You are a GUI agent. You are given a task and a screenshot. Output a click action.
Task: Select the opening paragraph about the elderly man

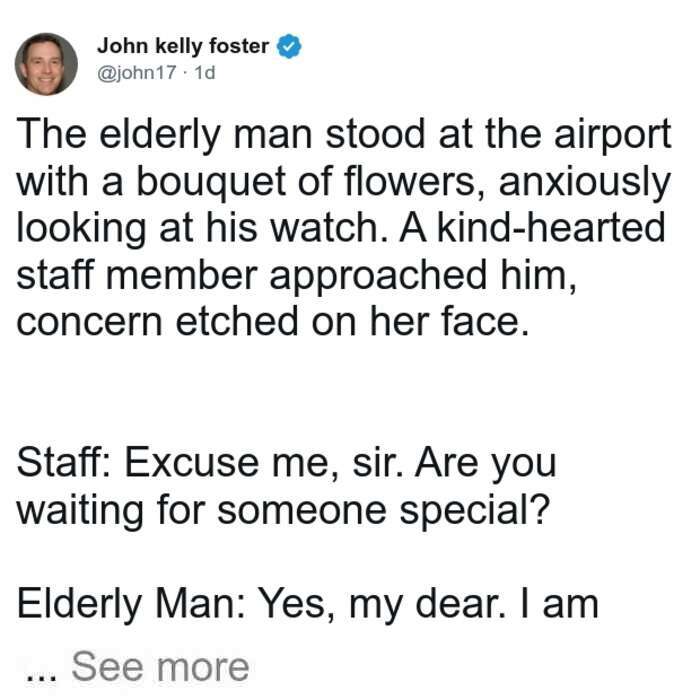(x=344, y=228)
